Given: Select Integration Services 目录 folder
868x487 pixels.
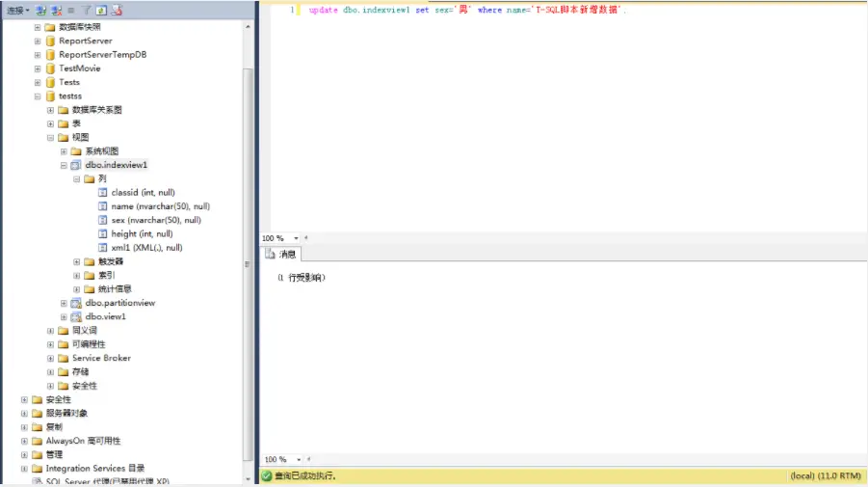Looking at the screenshot, I should coord(94,468).
